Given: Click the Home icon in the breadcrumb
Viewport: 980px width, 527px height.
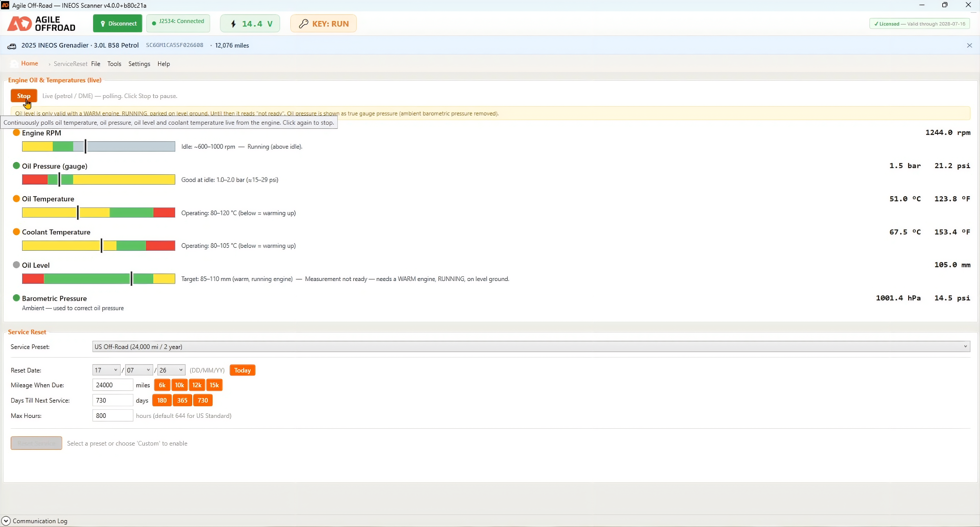Looking at the screenshot, I should (x=14, y=64).
